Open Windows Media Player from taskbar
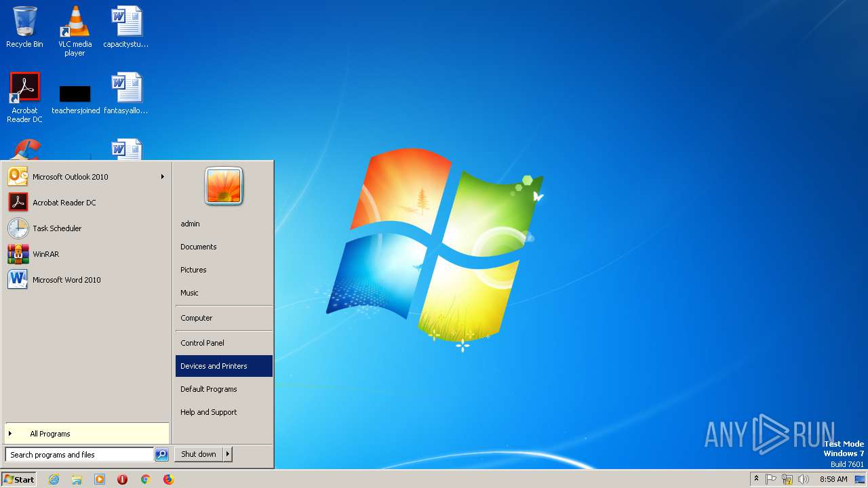The width and height of the screenshot is (868, 488). pos(100,479)
